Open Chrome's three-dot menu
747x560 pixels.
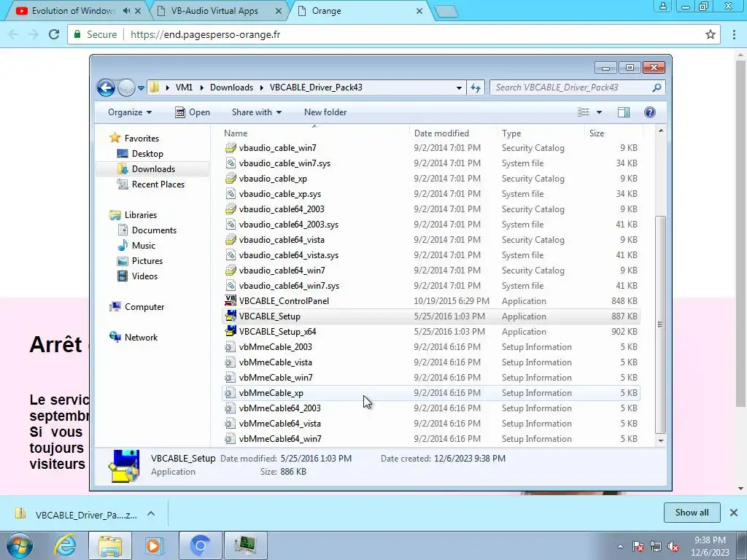(x=734, y=34)
